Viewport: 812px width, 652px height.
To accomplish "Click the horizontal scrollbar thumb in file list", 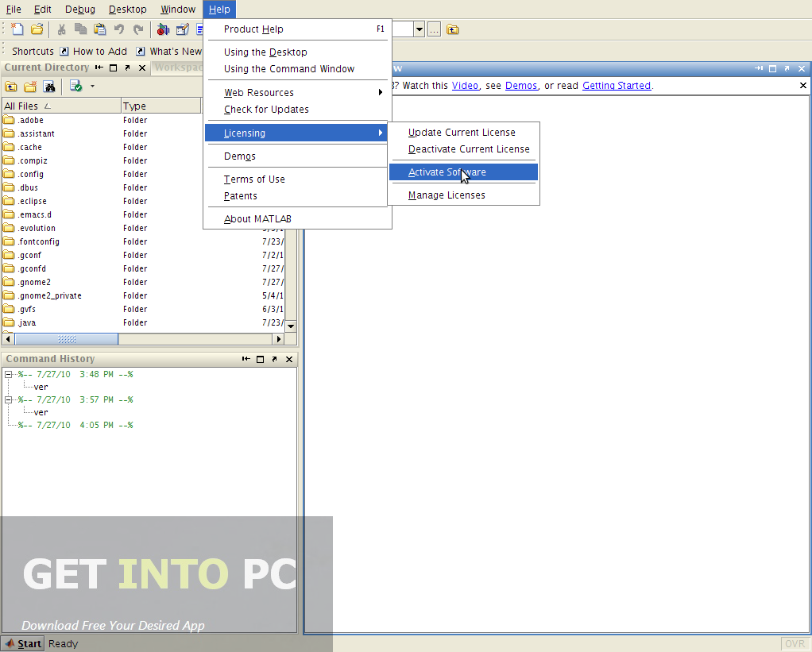I will pos(67,339).
